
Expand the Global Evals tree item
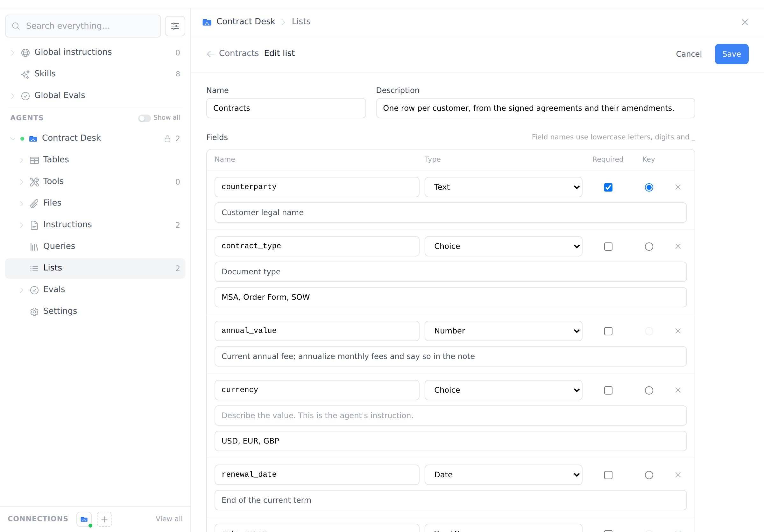tap(13, 96)
